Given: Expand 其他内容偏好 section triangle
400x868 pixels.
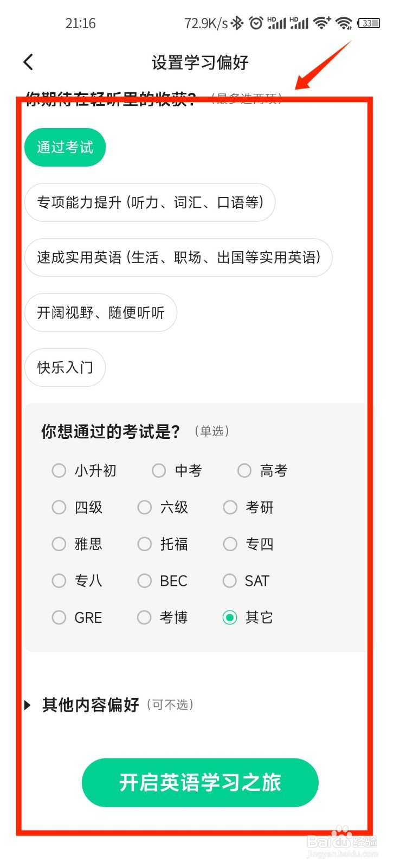Looking at the screenshot, I should pyautogui.click(x=28, y=705).
